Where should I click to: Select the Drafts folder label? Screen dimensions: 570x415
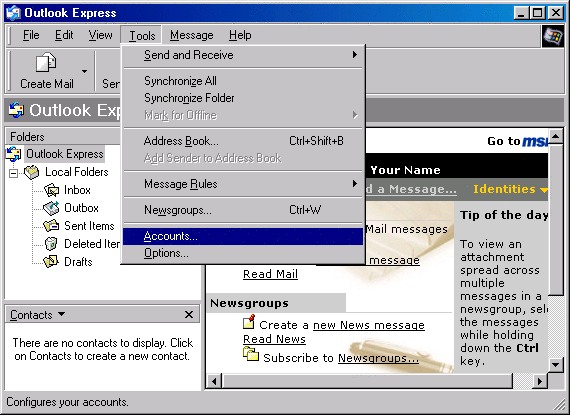tap(78, 262)
